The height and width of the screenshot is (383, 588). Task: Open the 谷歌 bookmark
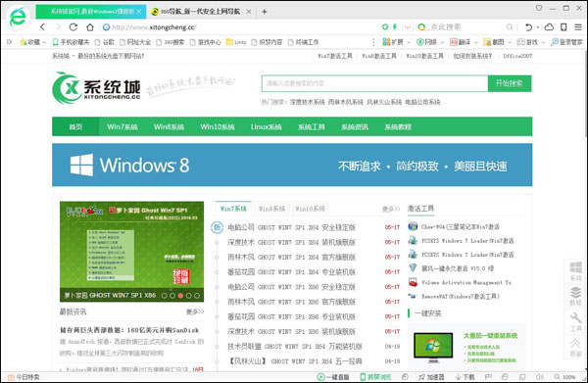[x=105, y=42]
